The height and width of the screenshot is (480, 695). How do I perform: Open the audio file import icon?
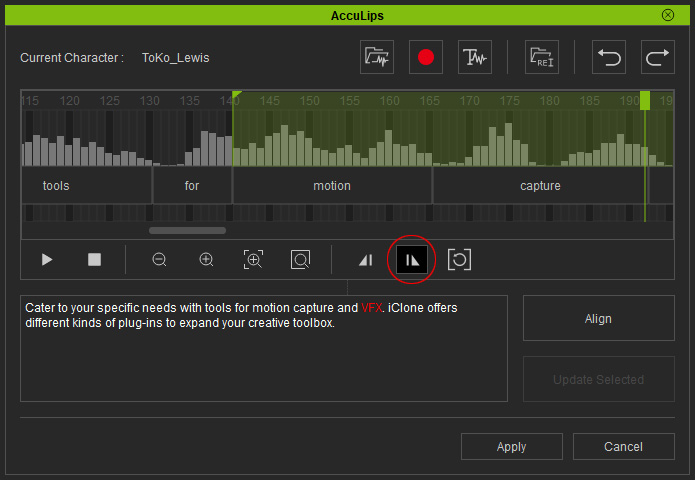[x=377, y=58]
